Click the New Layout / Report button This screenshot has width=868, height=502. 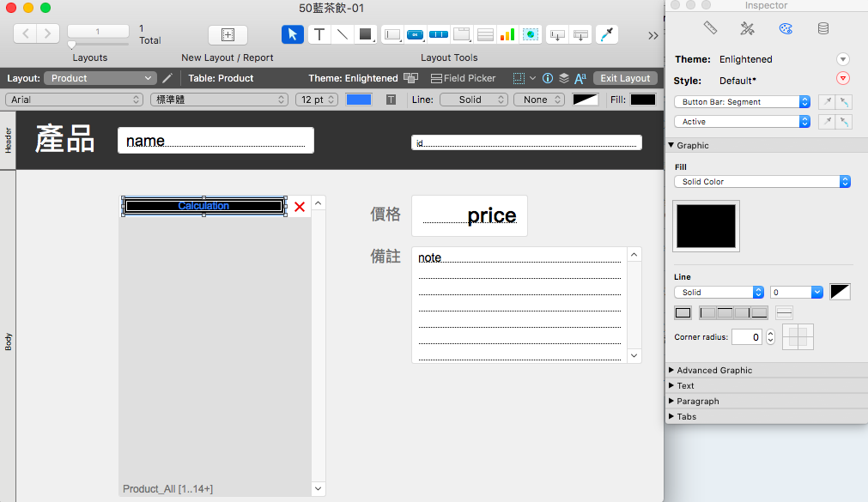click(x=228, y=34)
